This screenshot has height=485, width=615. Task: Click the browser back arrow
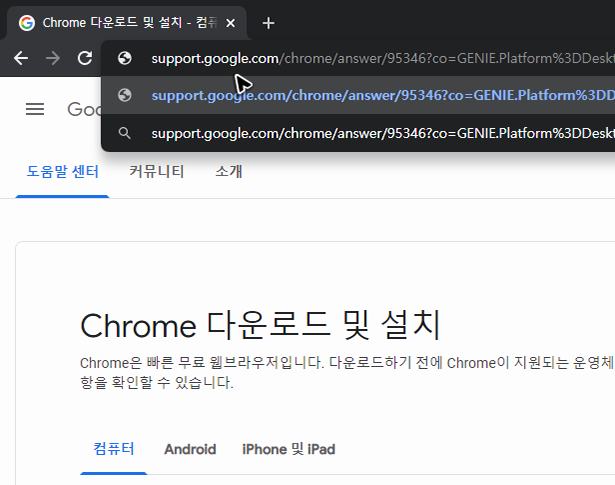[x=21, y=58]
